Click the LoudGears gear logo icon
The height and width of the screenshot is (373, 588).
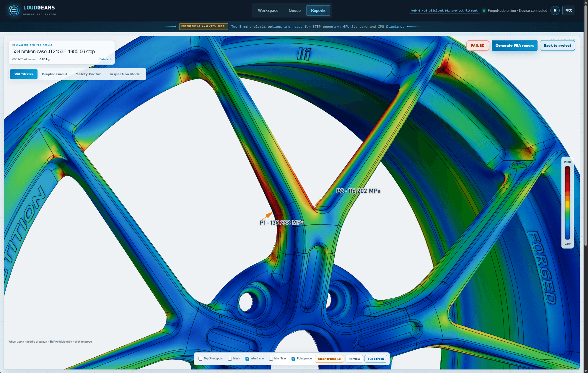click(14, 10)
